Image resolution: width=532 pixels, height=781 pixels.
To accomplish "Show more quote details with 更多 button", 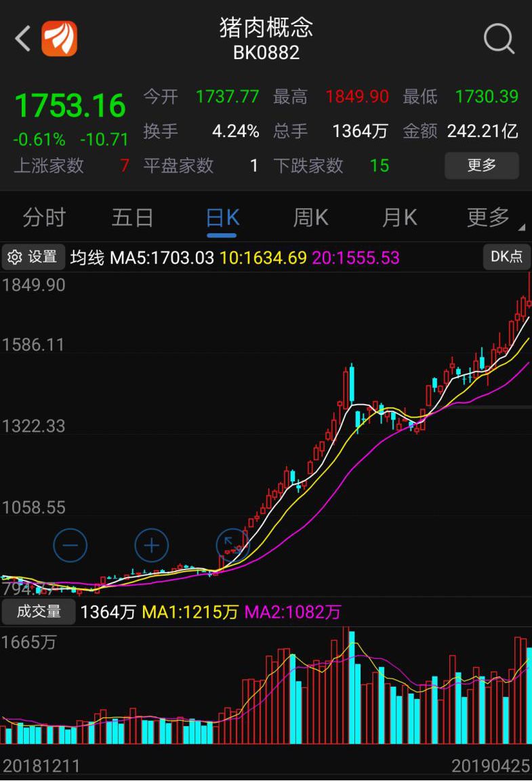I will [x=481, y=165].
